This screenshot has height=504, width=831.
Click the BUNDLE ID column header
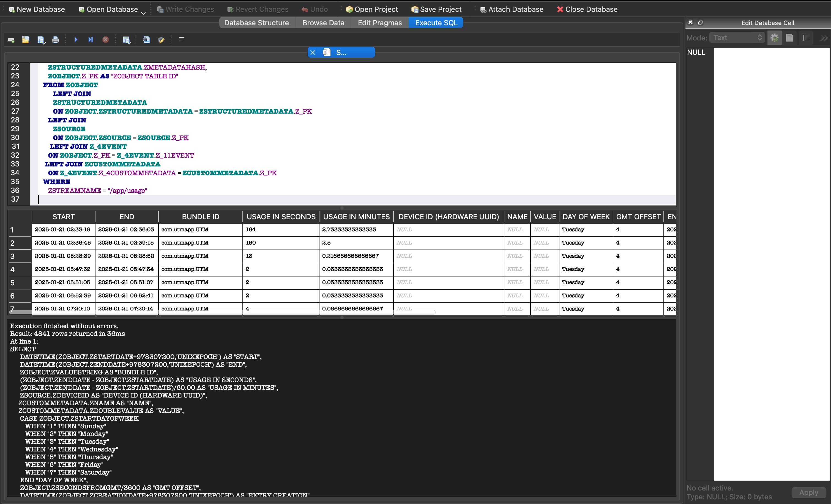click(x=201, y=217)
